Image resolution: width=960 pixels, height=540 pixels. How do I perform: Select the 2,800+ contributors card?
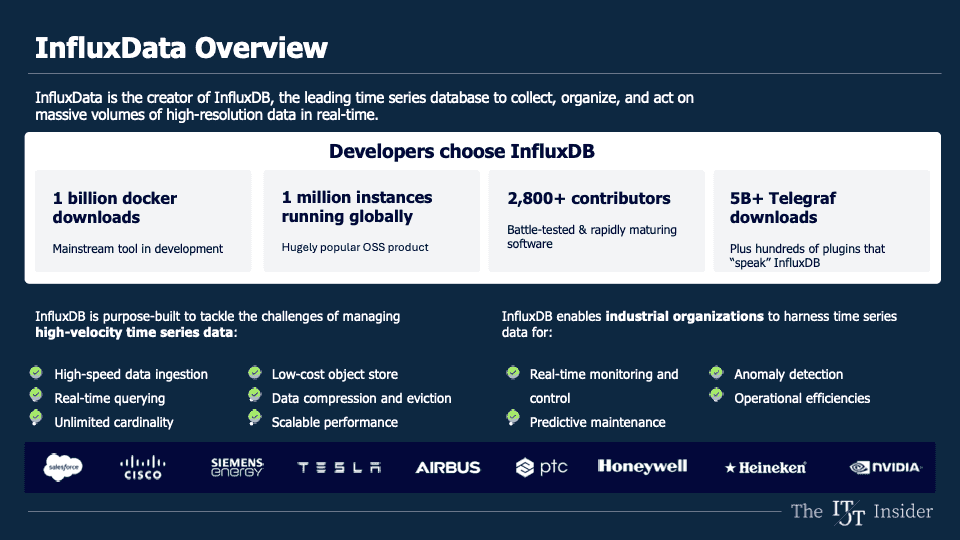tap(596, 221)
